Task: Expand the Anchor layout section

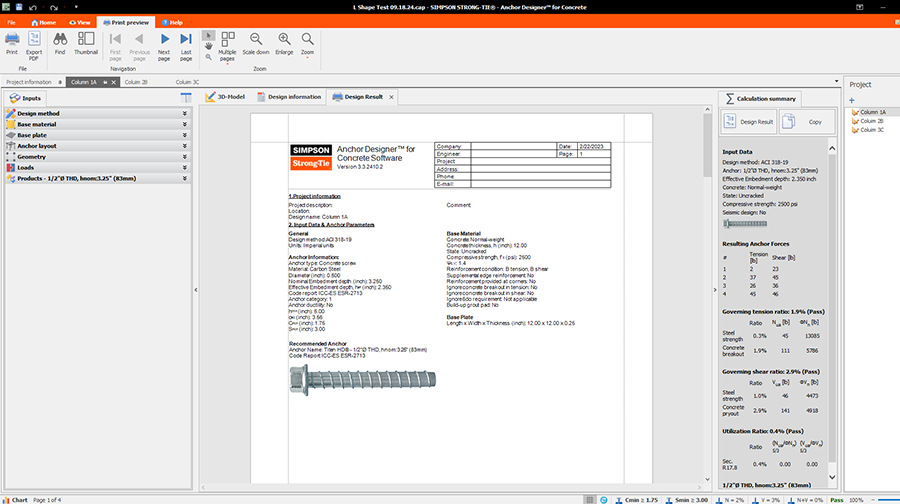Action: (x=98, y=146)
